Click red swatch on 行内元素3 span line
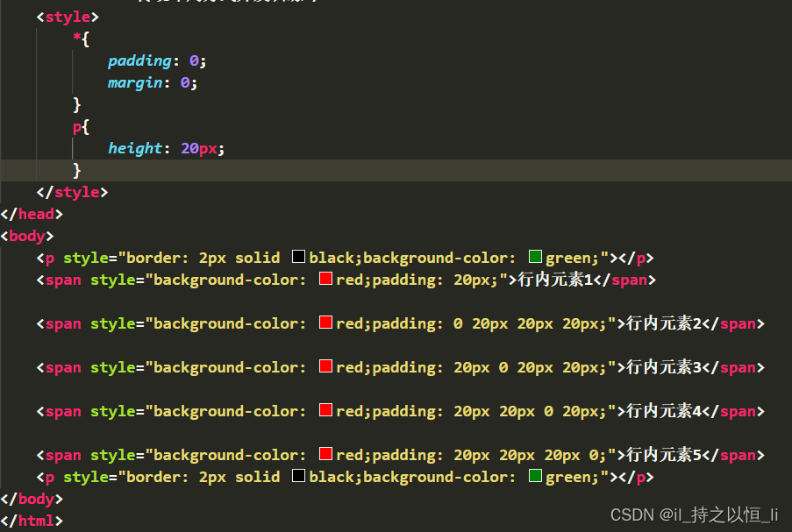The width and height of the screenshot is (792, 532). [x=325, y=366]
